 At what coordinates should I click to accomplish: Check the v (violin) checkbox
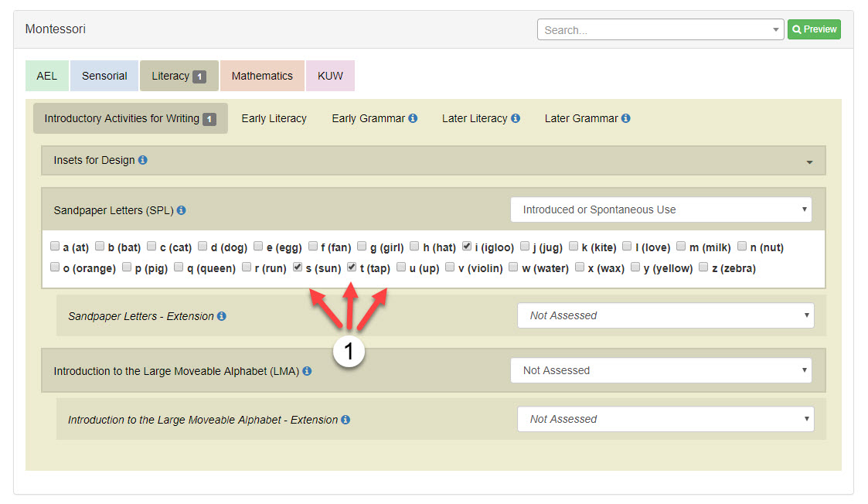tap(450, 267)
